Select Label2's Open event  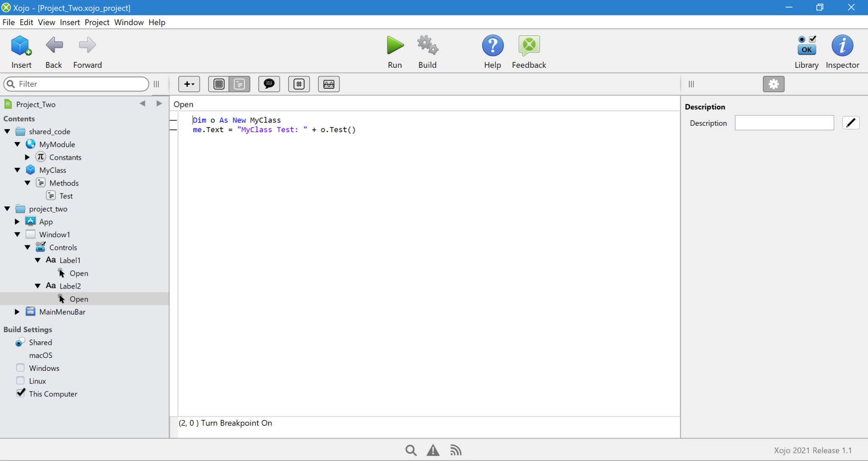pos(78,299)
